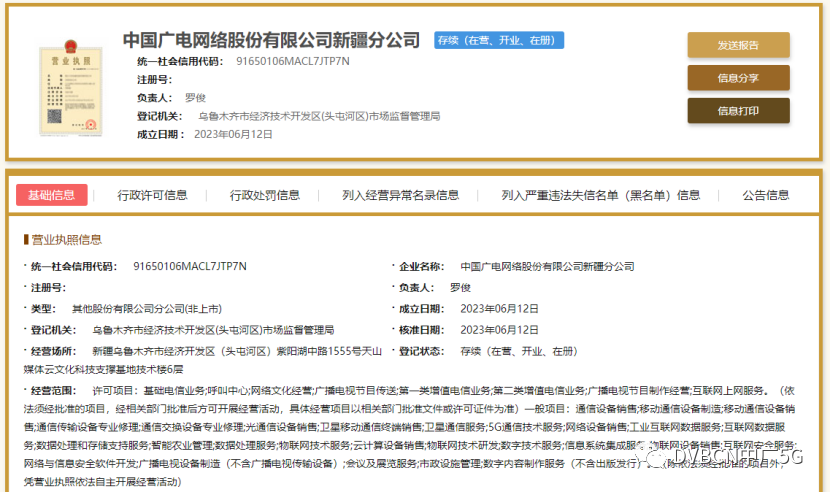Click the 经营范围 label
The image size is (830, 492).
[x=54, y=391]
